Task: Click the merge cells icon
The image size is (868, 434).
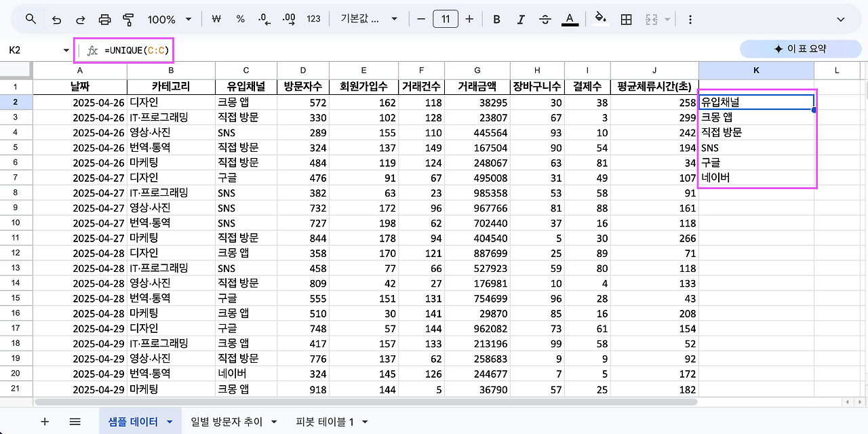Action: click(x=652, y=18)
